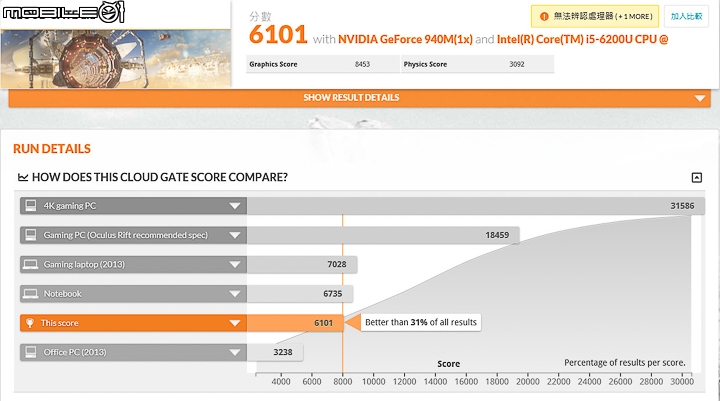Click the Percentage of results per score label
Screen dimensions: 720x401
click(x=624, y=363)
